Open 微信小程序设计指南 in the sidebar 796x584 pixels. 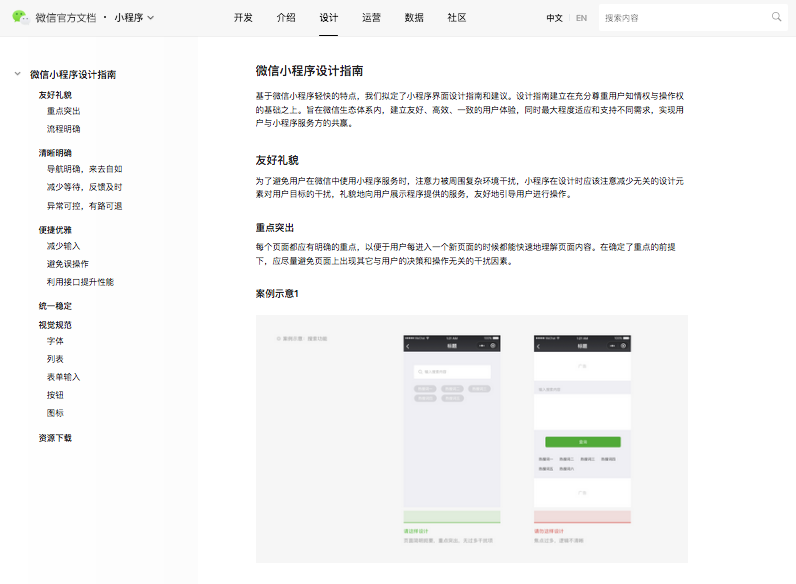73,75
